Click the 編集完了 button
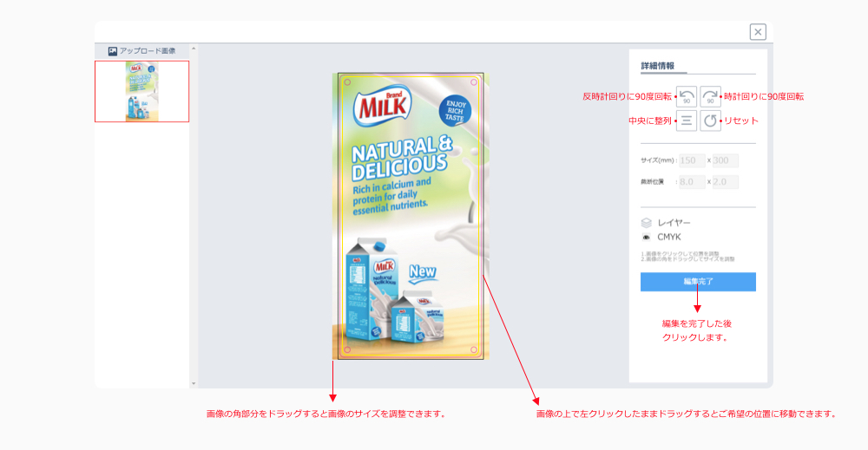This screenshot has width=868, height=450. (698, 282)
